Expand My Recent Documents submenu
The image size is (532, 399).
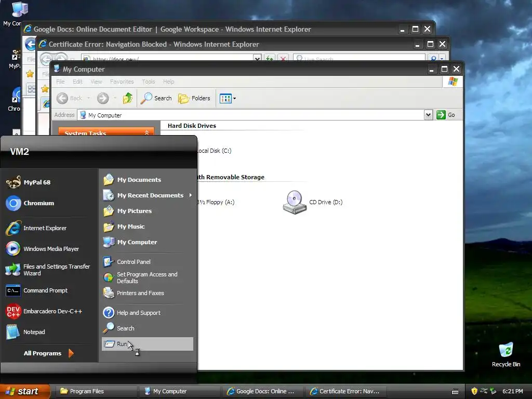click(147, 195)
